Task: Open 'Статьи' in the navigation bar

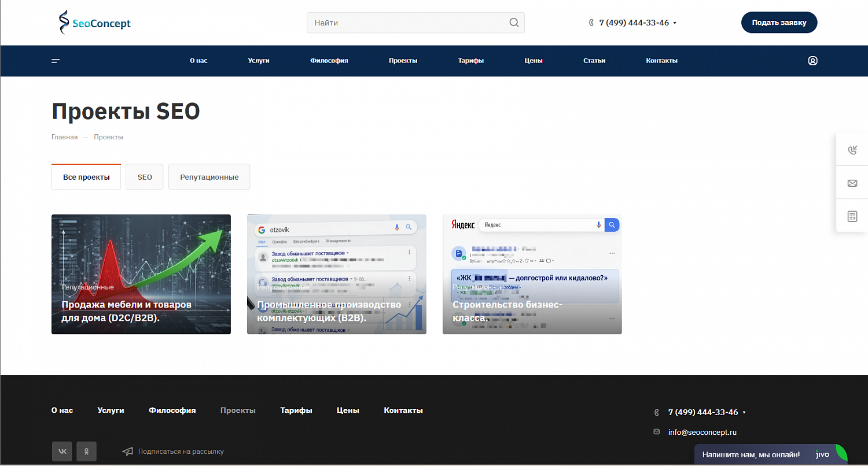Action: tap(594, 61)
